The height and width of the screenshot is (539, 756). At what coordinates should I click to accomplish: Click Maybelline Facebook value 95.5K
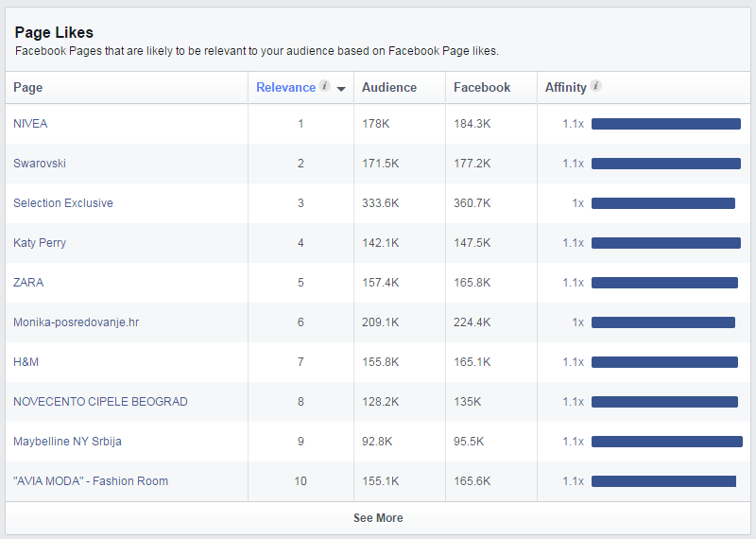coord(469,441)
